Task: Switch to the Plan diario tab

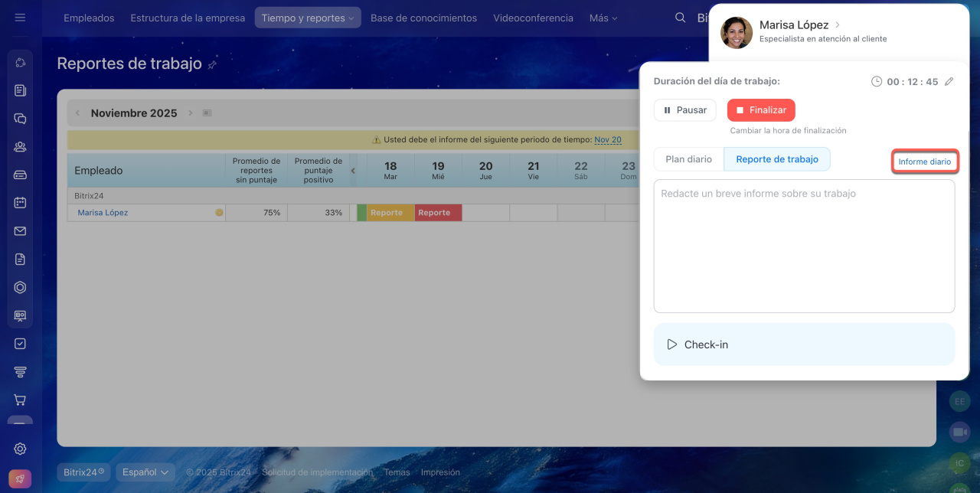Action: tap(688, 159)
